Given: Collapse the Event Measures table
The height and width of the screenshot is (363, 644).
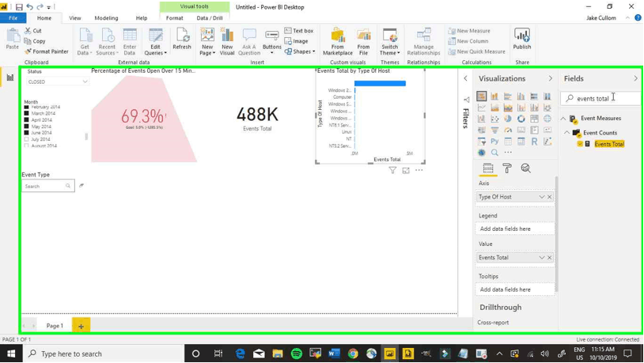Looking at the screenshot, I should click(x=563, y=119).
